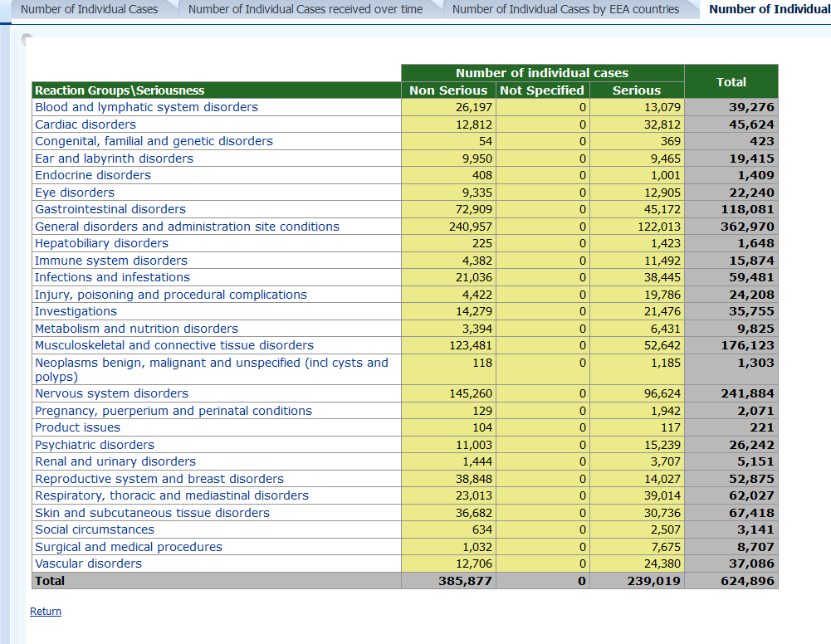Viewport: 831px width, 644px height.
Task: Select Eye disorders reaction group
Action: (x=75, y=193)
